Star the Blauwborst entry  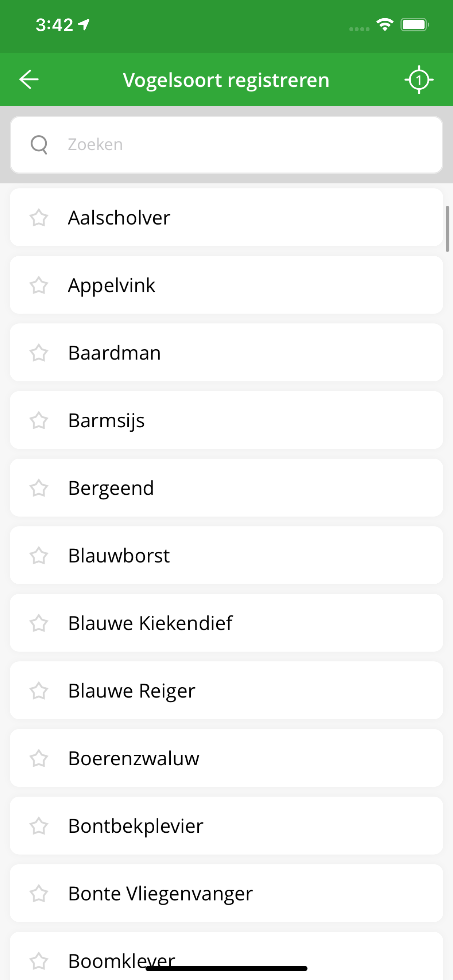click(39, 555)
